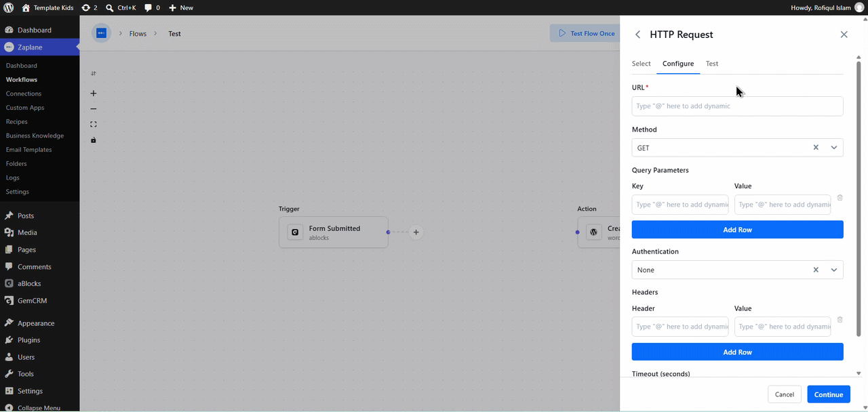Image resolution: width=868 pixels, height=412 pixels.
Task: Add Row under Headers
Action: point(737,352)
